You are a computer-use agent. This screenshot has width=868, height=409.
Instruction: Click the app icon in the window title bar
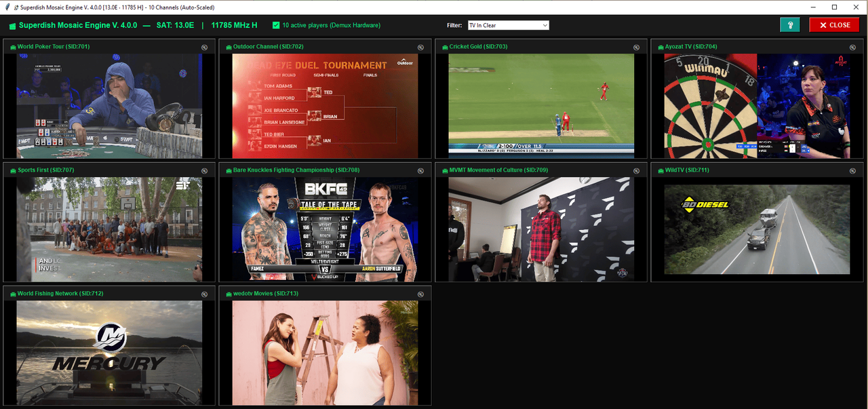pos(6,7)
